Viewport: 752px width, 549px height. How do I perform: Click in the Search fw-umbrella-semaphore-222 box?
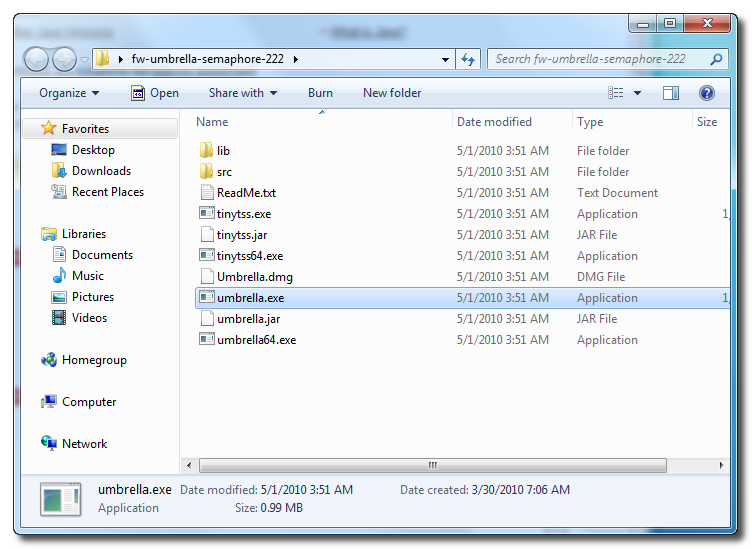(600, 59)
